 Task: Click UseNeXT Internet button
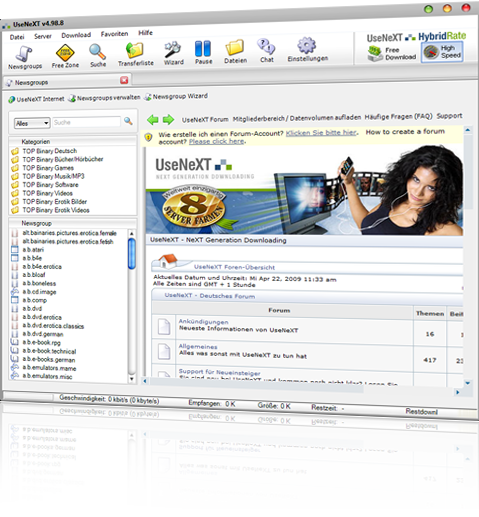pos(36,99)
